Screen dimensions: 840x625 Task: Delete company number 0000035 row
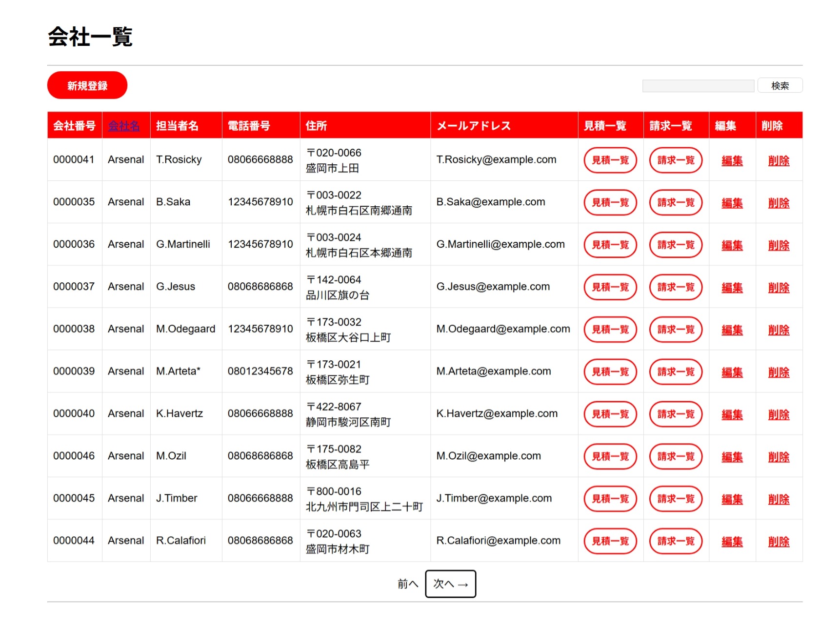pos(779,203)
